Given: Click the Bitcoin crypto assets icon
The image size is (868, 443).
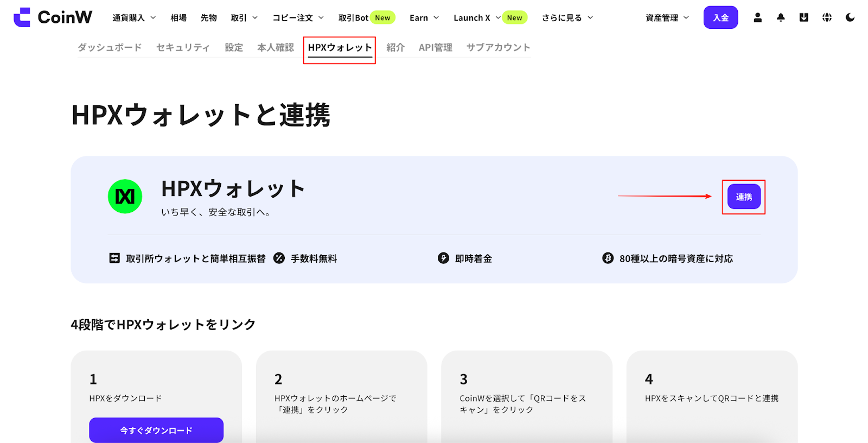Looking at the screenshot, I should click(x=608, y=258).
